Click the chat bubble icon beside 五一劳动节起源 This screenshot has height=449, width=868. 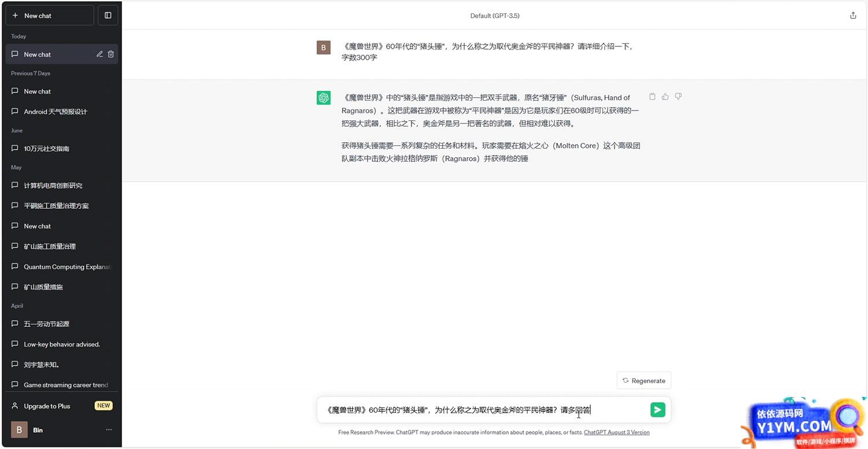[15, 324]
